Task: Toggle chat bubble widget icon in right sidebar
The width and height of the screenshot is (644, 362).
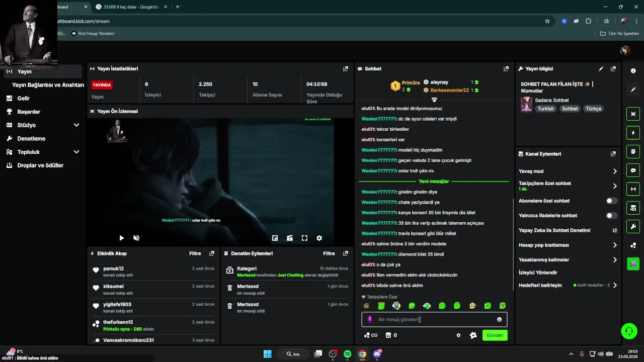Action: click(633, 170)
